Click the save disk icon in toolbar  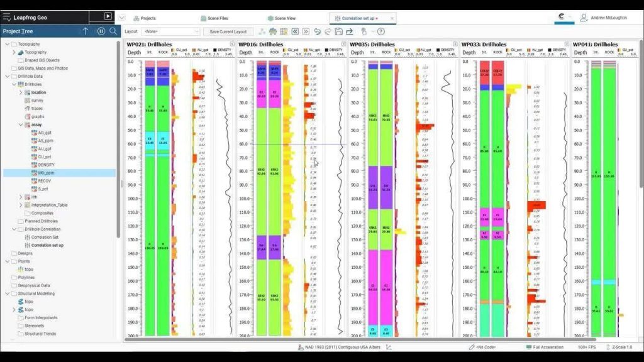tap(338, 31)
